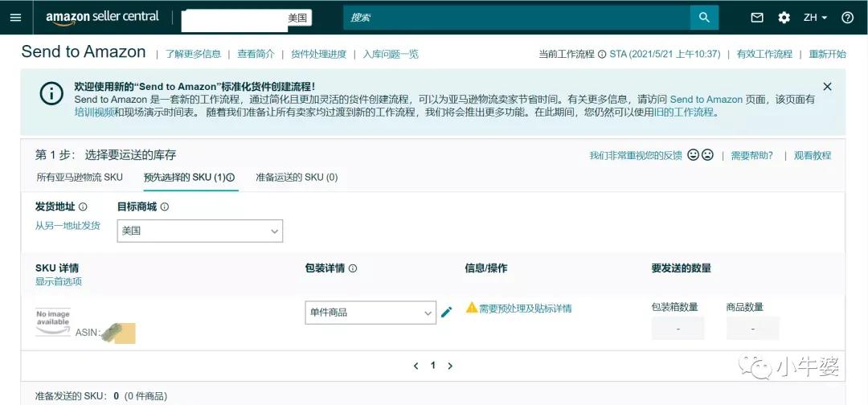Image resolution: width=868 pixels, height=405 pixels.
Task: Switch to 准备运送的 SKU (0) tab
Action: click(x=296, y=178)
